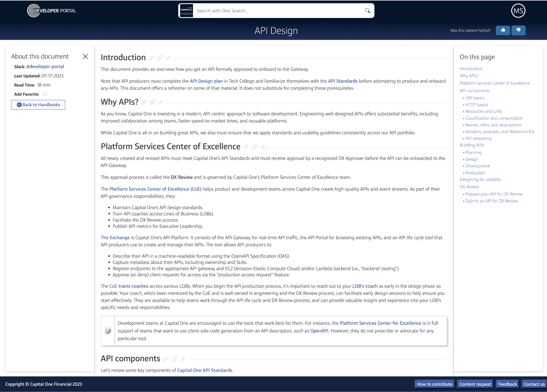Jump to Resources and URIs subsection
The image size is (547, 392).
tap(484, 111)
